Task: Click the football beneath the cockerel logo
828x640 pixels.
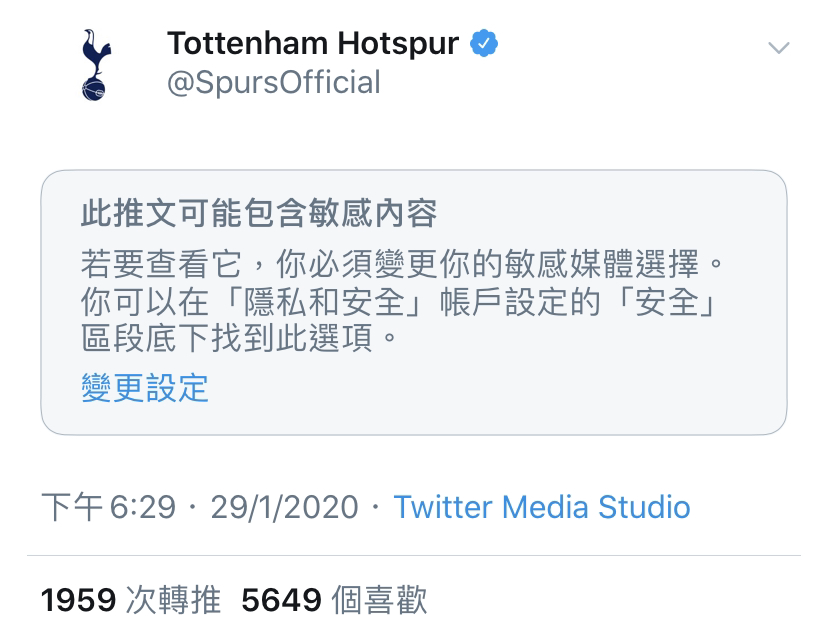Action: pos(93,90)
